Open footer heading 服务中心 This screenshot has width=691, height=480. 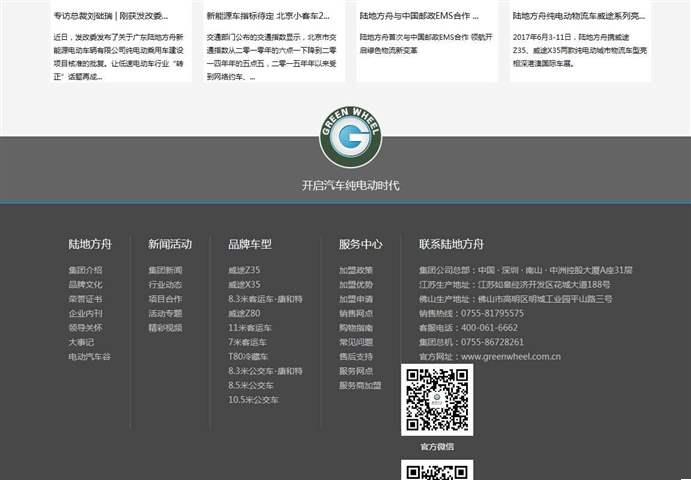[360, 244]
